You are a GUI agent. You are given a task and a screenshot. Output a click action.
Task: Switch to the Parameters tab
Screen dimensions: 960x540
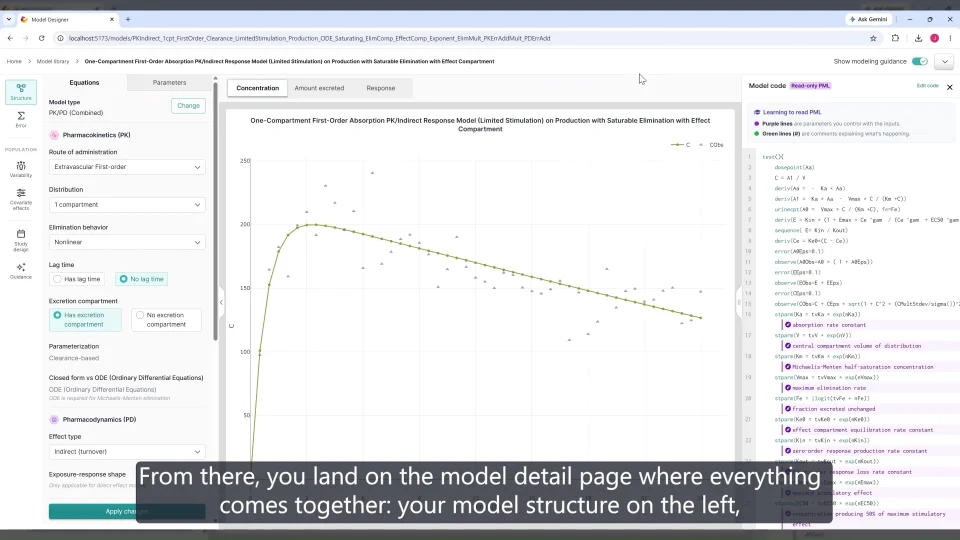[x=170, y=83]
